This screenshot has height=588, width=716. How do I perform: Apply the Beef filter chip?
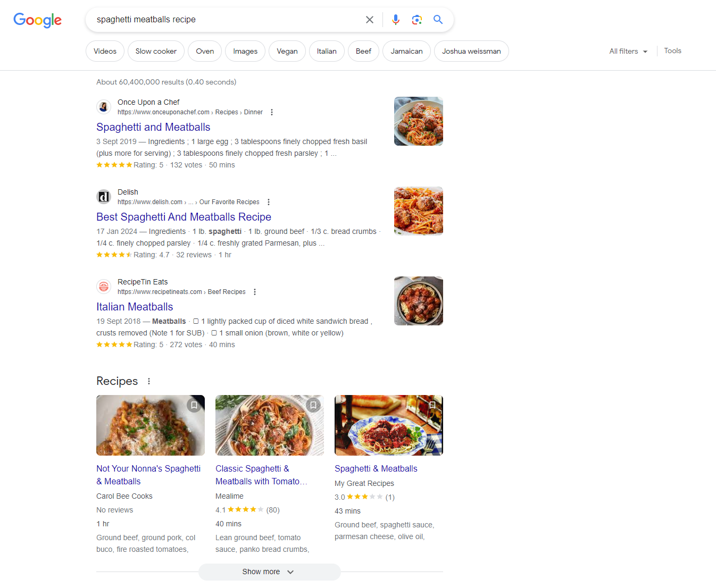pyautogui.click(x=363, y=51)
